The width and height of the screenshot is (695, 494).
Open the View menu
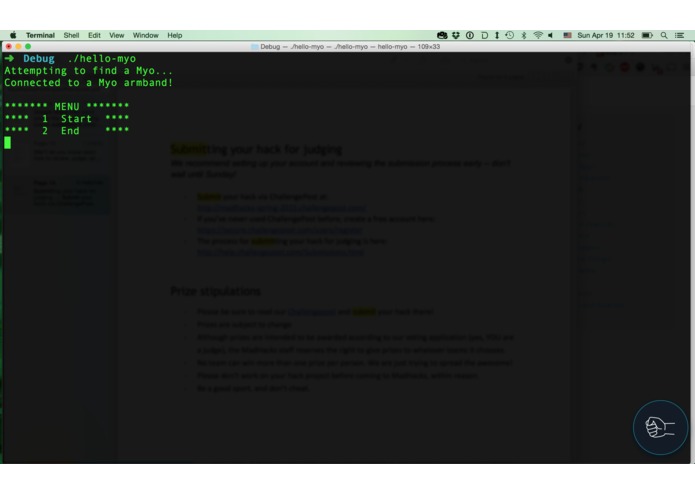[x=117, y=35]
